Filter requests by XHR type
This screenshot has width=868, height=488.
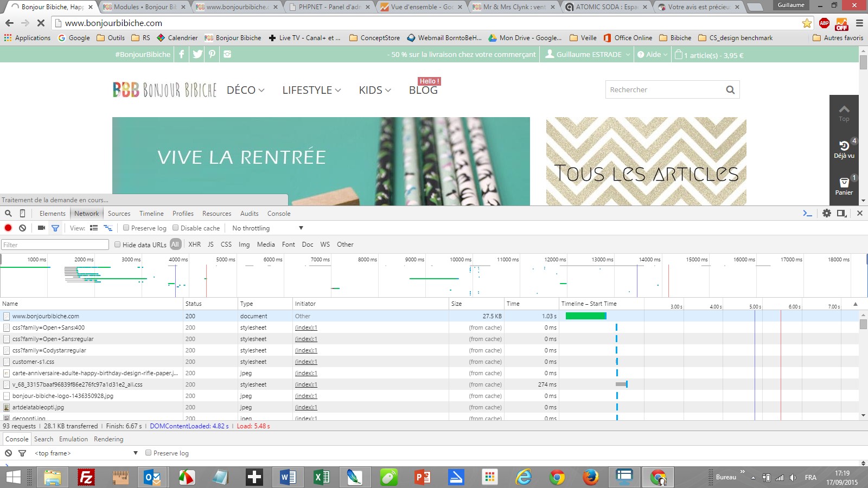point(194,245)
